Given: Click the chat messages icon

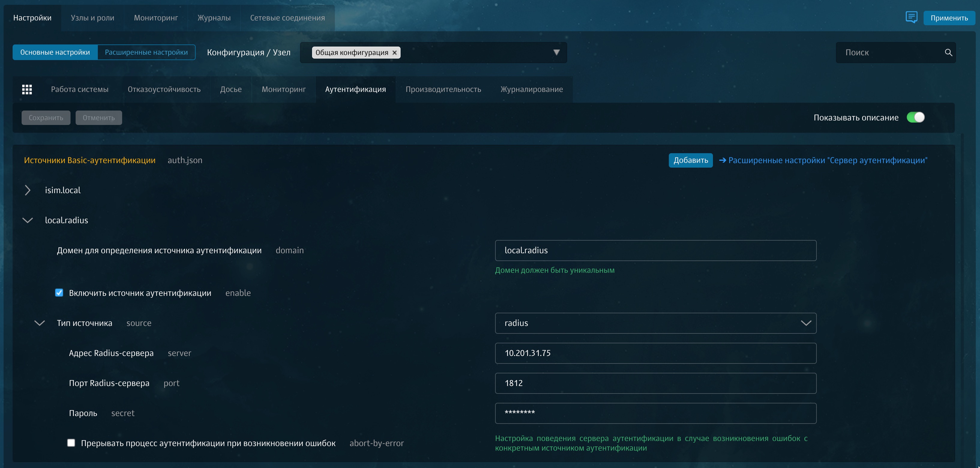Looking at the screenshot, I should click(911, 17).
